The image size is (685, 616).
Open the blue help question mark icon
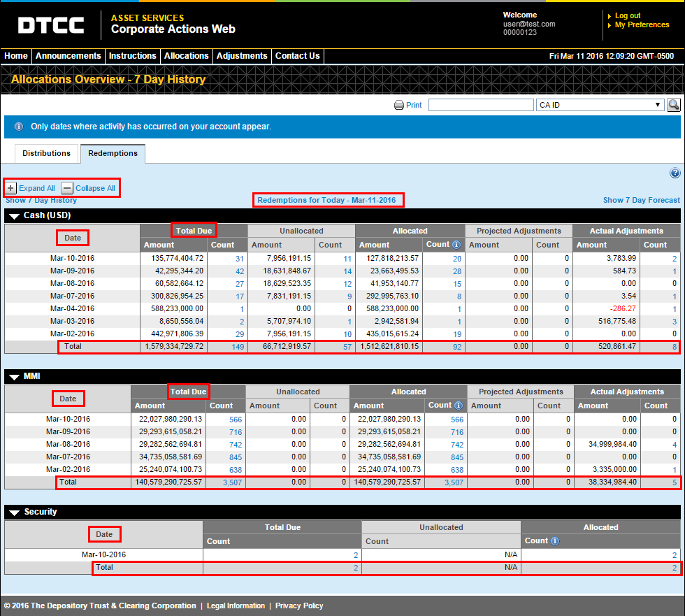(x=675, y=173)
